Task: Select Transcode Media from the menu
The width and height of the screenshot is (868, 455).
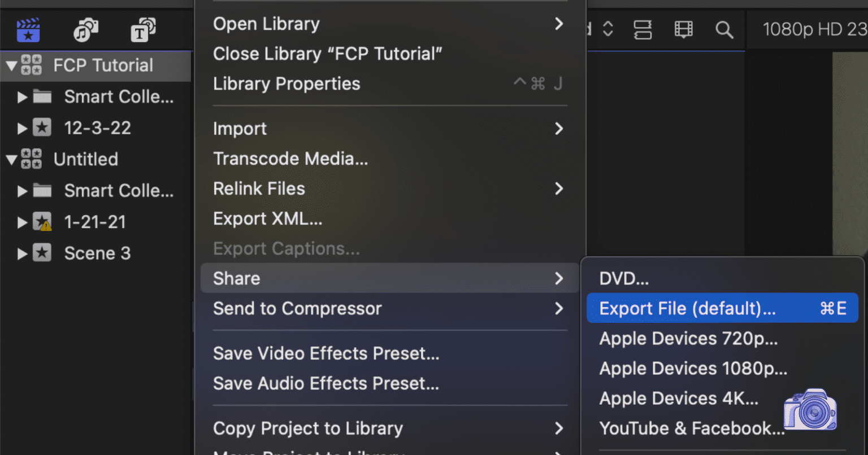Action: click(x=290, y=159)
